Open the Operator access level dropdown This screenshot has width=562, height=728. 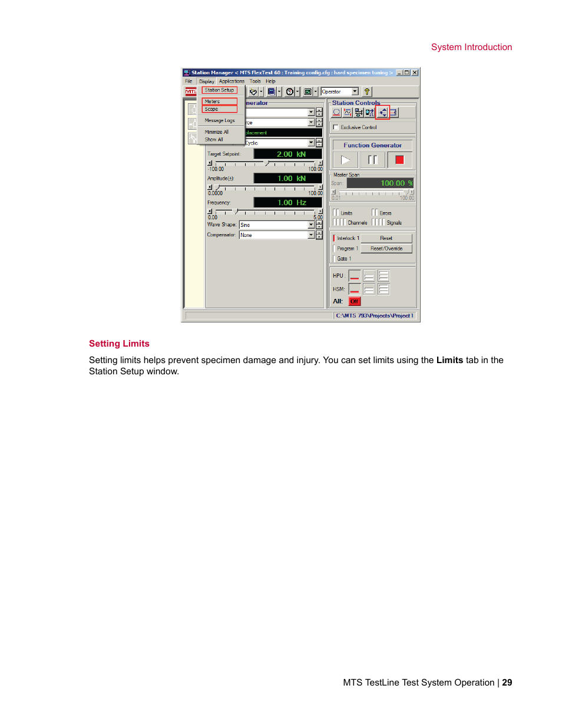click(355, 92)
